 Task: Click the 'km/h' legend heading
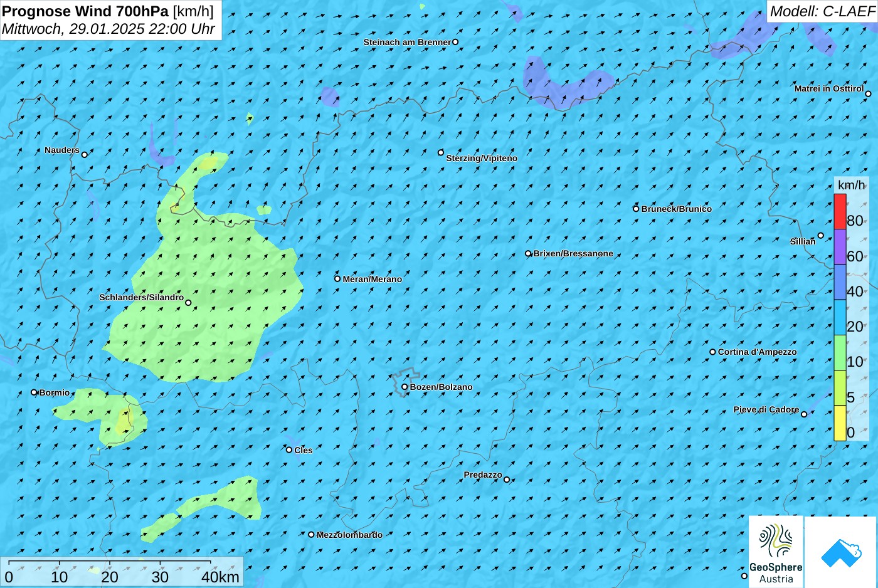tap(851, 185)
